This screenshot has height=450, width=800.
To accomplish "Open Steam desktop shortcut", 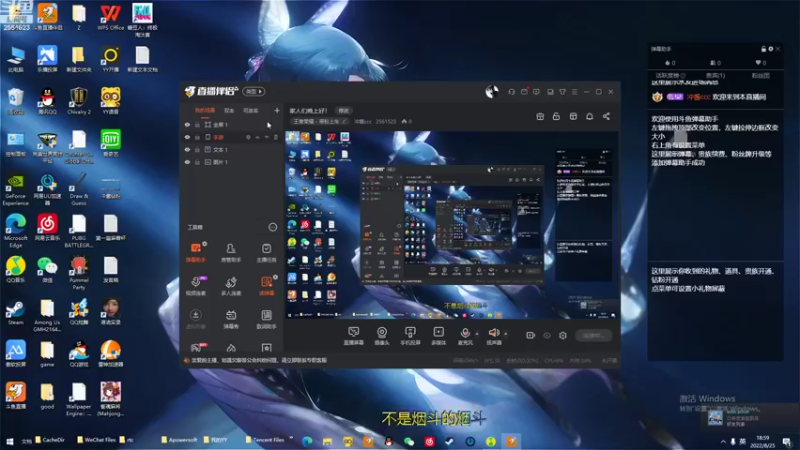I will pyautogui.click(x=15, y=312).
